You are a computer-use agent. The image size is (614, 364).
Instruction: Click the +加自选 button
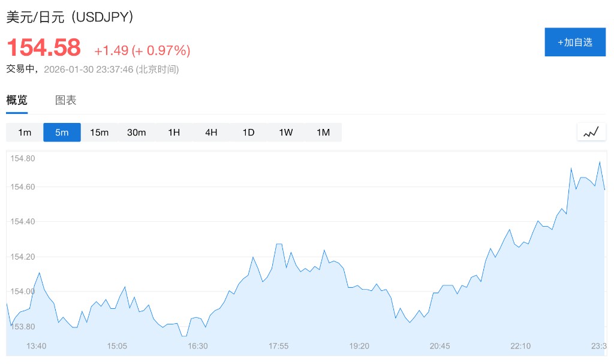(574, 42)
